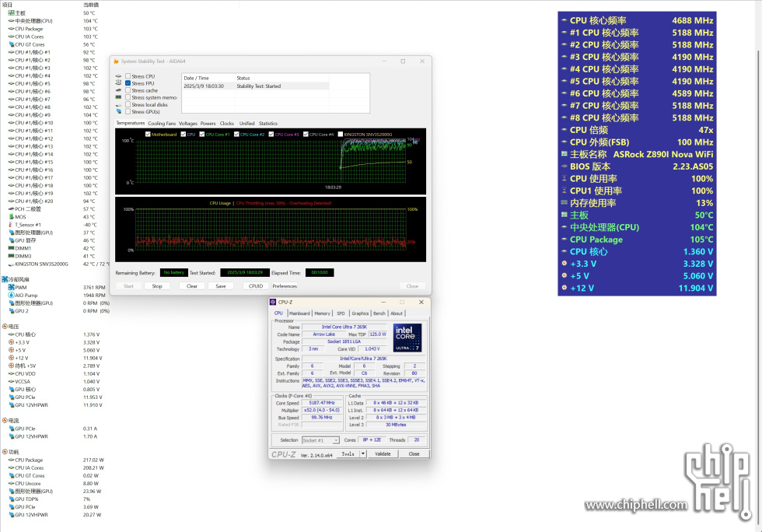Viewport: 762px width, 532px height.
Task: Enable the Stress CPU checkbox
Action: coord(128,76)
